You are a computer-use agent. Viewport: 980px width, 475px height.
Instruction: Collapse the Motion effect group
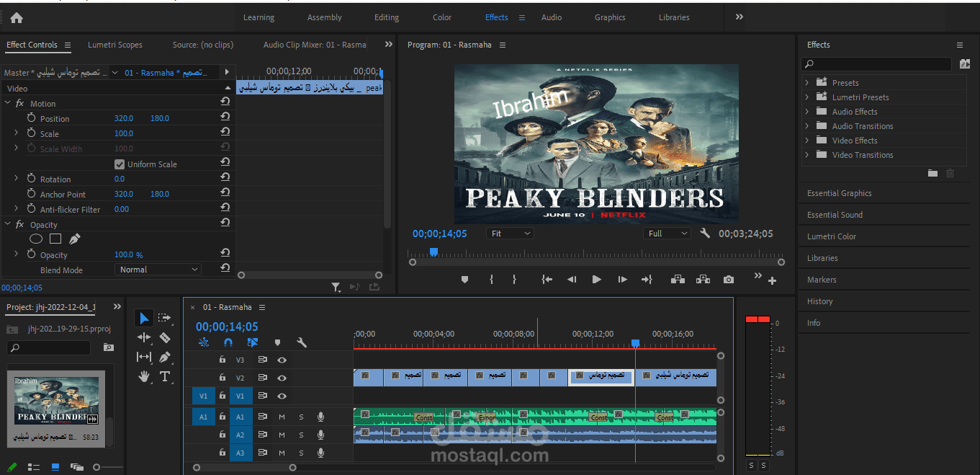pyautogui.click(x=8, y=104)
